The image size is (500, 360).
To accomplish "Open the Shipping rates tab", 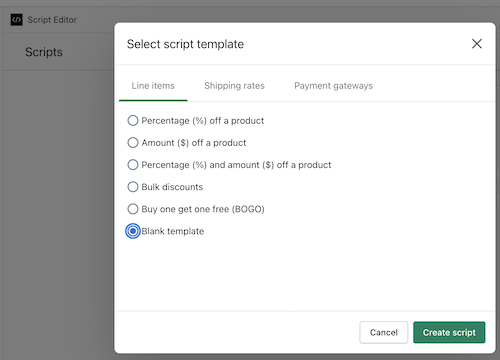I will (234, 86).
